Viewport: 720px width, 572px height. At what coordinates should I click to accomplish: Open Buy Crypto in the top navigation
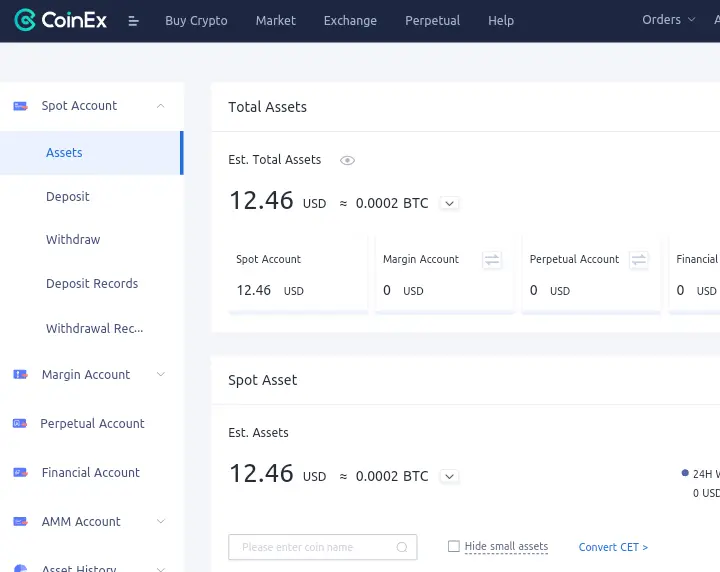point(196,21)
